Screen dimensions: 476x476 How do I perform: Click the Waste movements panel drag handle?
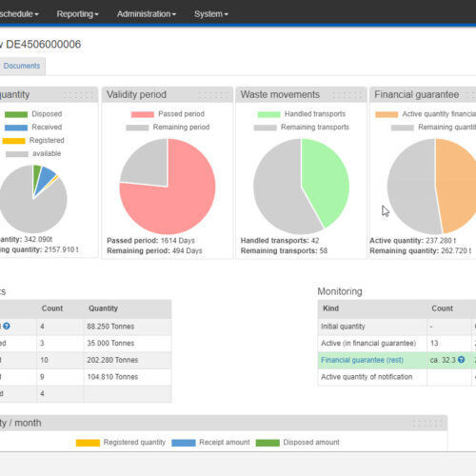347,95
